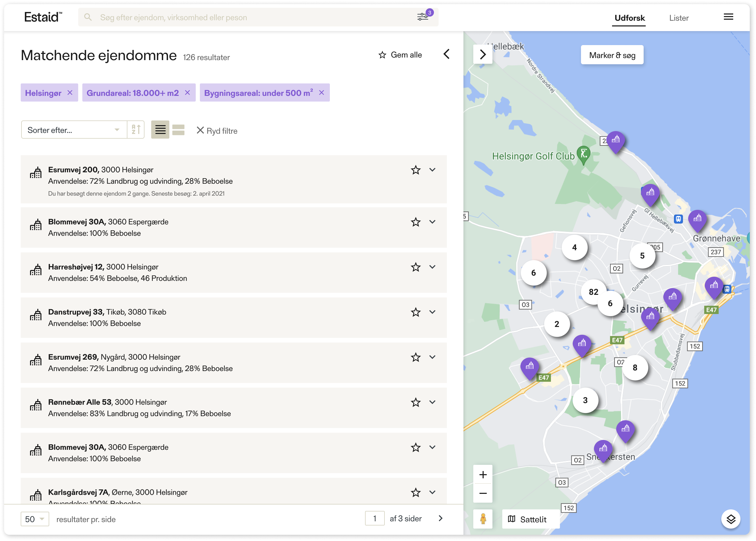Screen dimensions: 756x541
Task: Switch to the Lister tab
Action: pos(679,18)
